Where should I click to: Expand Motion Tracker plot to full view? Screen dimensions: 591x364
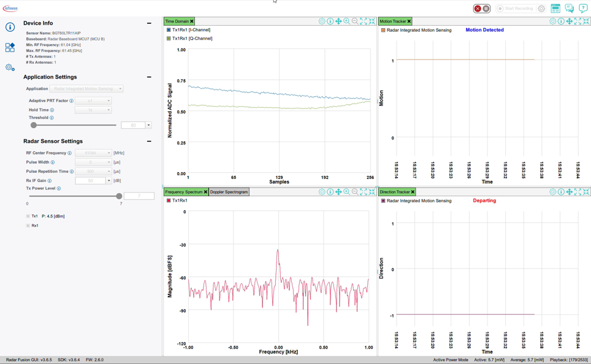point(578,21)
